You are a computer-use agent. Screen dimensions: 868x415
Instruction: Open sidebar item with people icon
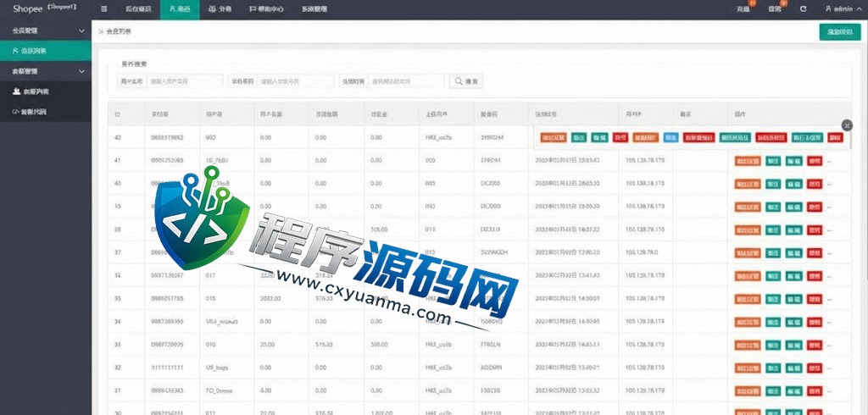pyautogui.click(x=46, y=91)
